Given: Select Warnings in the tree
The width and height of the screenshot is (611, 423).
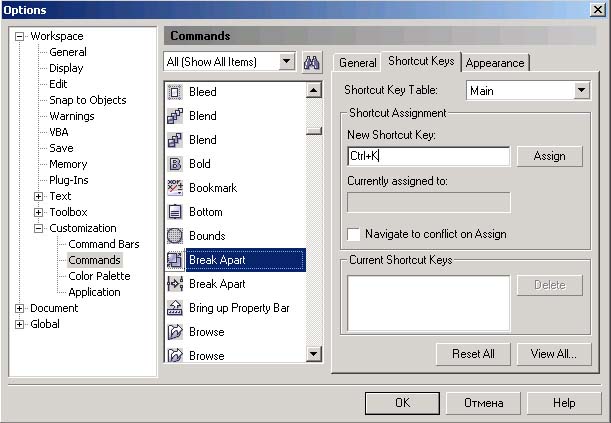Looking at the screenshot, I should pos(72,116).
